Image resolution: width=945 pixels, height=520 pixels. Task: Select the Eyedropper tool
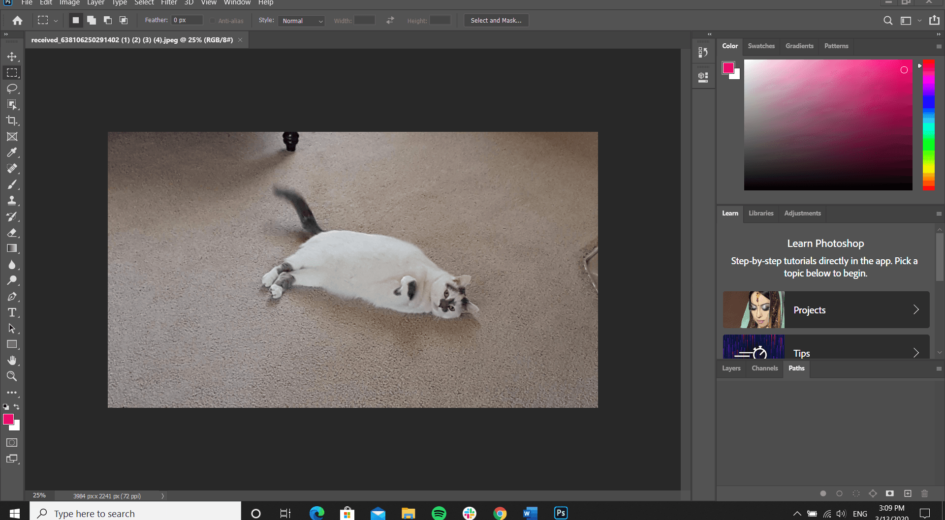pos(11,152)
